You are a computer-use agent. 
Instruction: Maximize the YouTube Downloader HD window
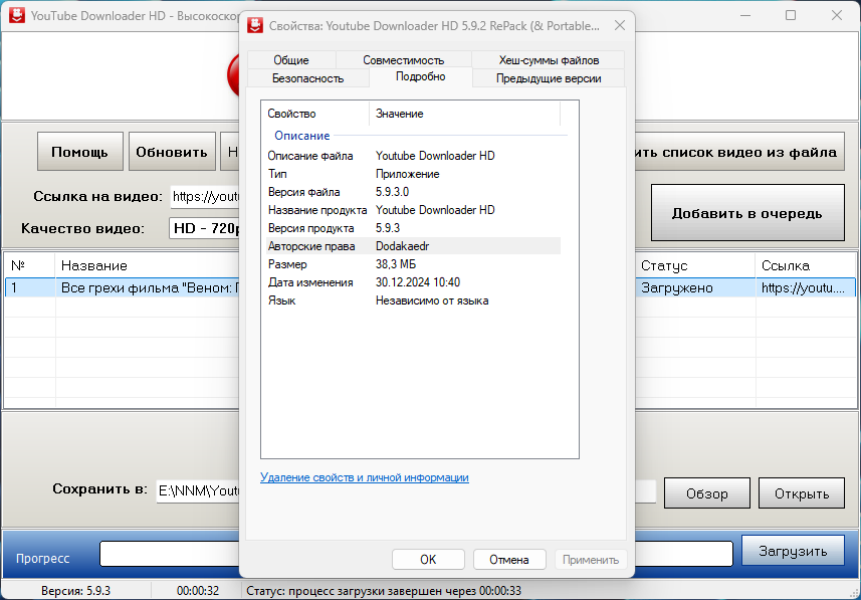791,15
